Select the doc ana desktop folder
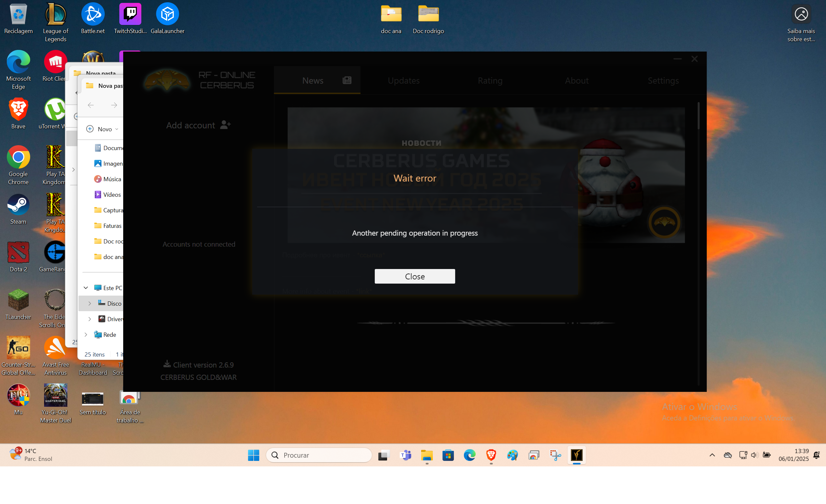Image resolution: width=826 pixels, height=504 pixels. [x=391, y=19]
